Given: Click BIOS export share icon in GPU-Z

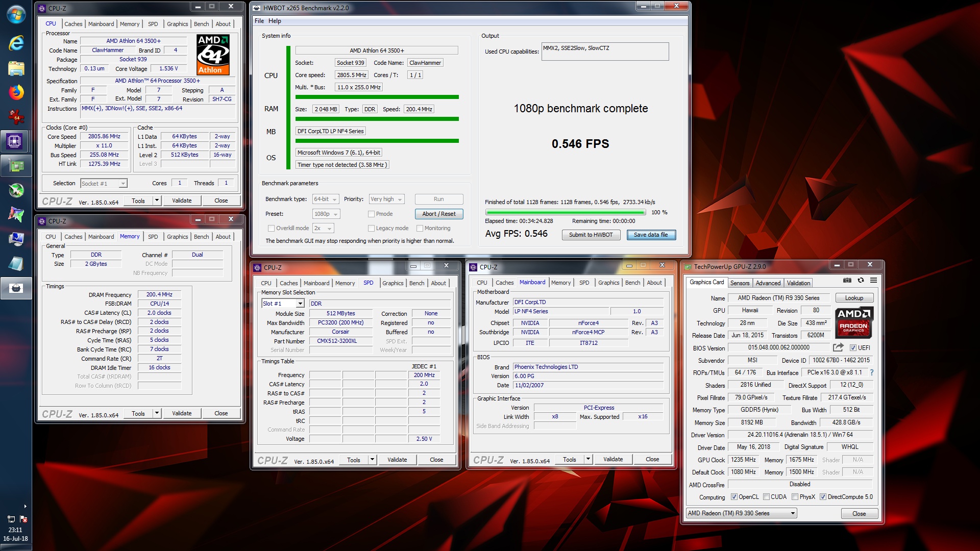Looking at the screenshot, I should 838,347.
